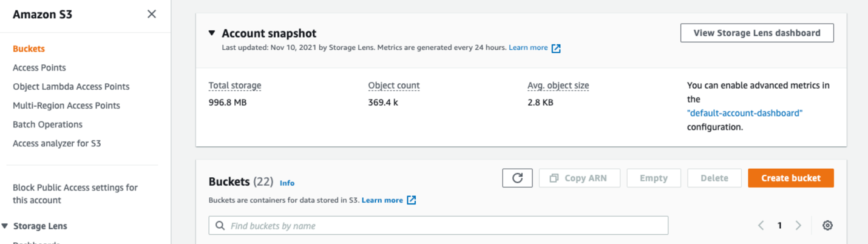Open the default-account-dashboard link
Screen dimensions: 868x244
[x=744, y=113]
